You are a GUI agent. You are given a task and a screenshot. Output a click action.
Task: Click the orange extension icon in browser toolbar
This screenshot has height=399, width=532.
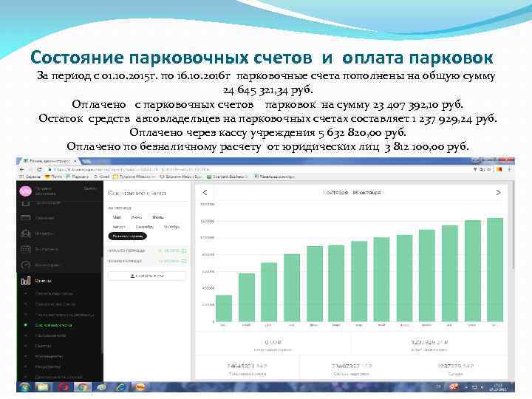pyautogui.click(x=499, y=169)
